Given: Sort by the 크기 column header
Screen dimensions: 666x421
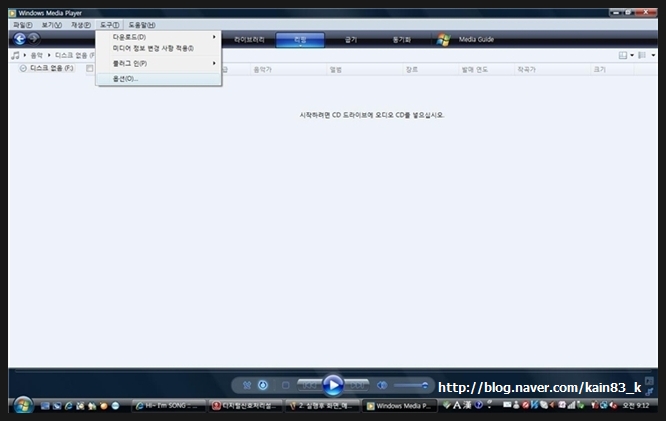Looking at the screenshot, I should tap(612, 69).
